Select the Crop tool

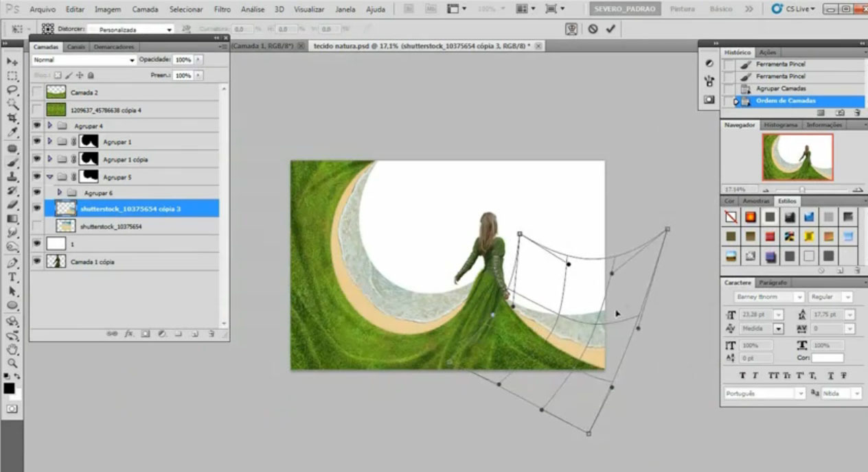pos(12,119)
